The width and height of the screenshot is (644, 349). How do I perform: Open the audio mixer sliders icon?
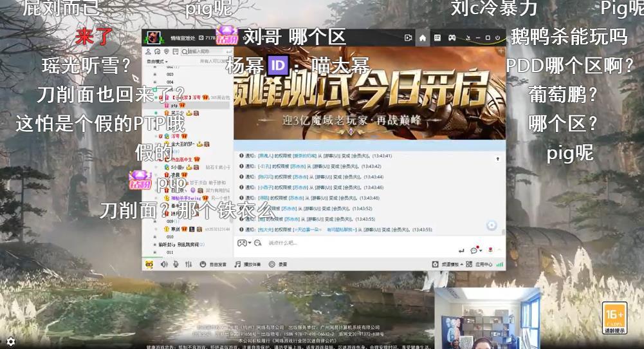point(189,264)
